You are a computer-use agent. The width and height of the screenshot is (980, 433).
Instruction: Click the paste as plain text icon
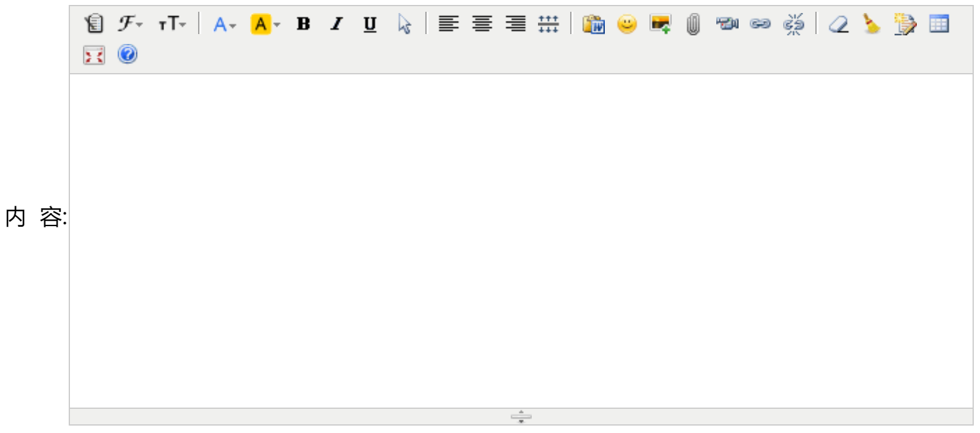click(x=93, y=24)
